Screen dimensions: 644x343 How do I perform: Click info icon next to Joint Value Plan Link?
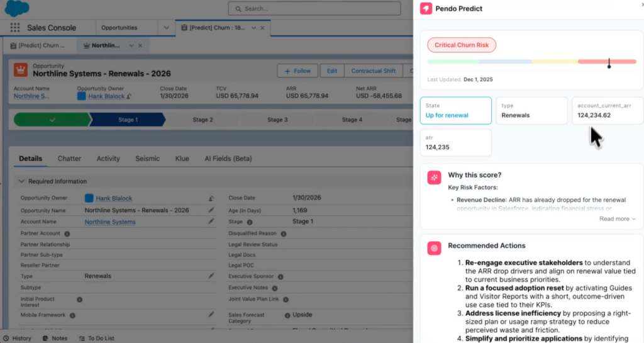click(x=286, y=300)
